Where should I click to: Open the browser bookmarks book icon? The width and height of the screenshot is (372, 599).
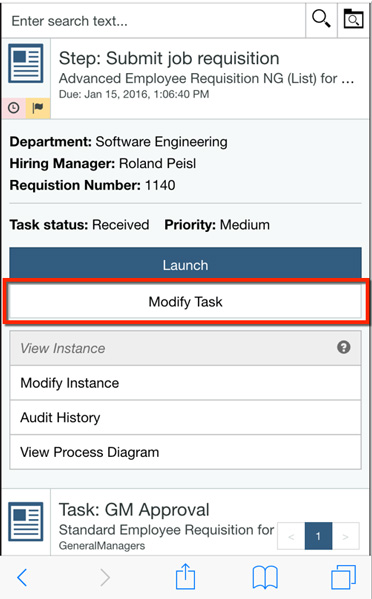point(265,577)
